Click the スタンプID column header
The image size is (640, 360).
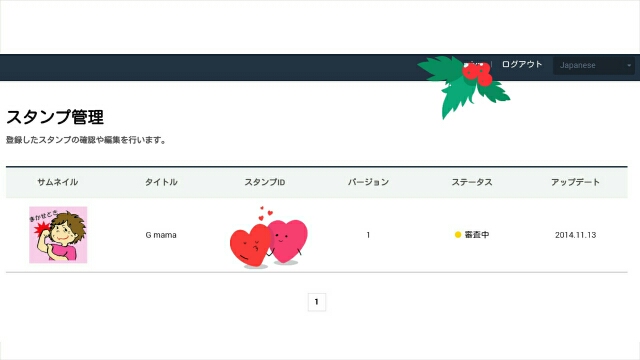coord(264,182)
